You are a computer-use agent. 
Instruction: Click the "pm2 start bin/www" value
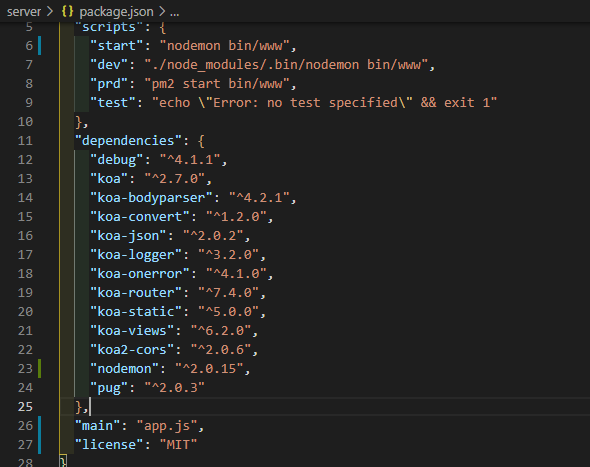pyautogui.click(x=217, y=84)
